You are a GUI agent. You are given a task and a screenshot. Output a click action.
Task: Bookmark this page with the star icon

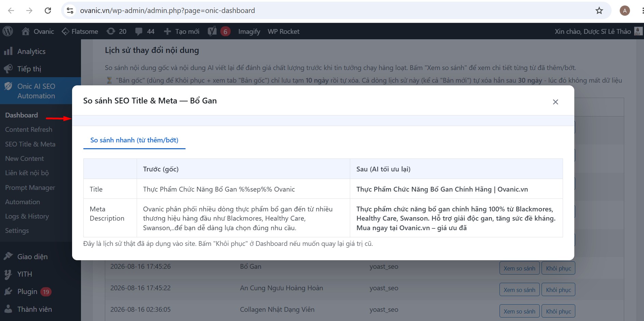[599, 11]
